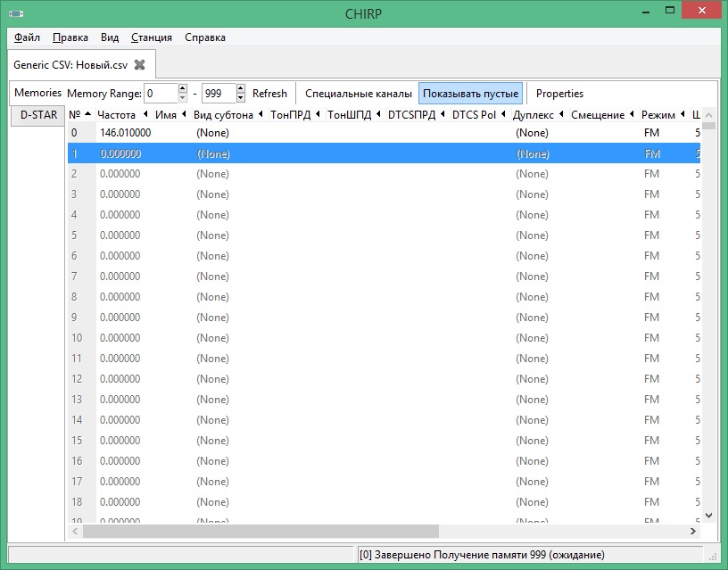Screen dimensions: 728x570
Task: Open the Файл menu
Action: tap(27, 37)
